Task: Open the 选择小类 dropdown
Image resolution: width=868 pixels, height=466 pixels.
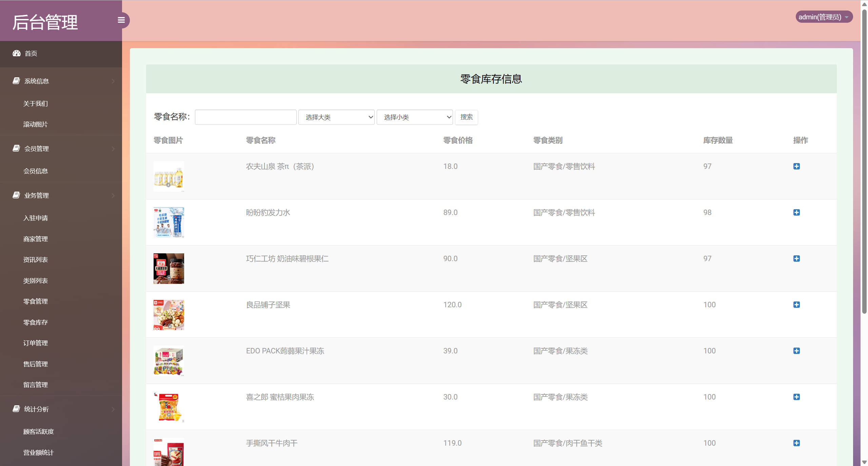Action: (414, 117)
